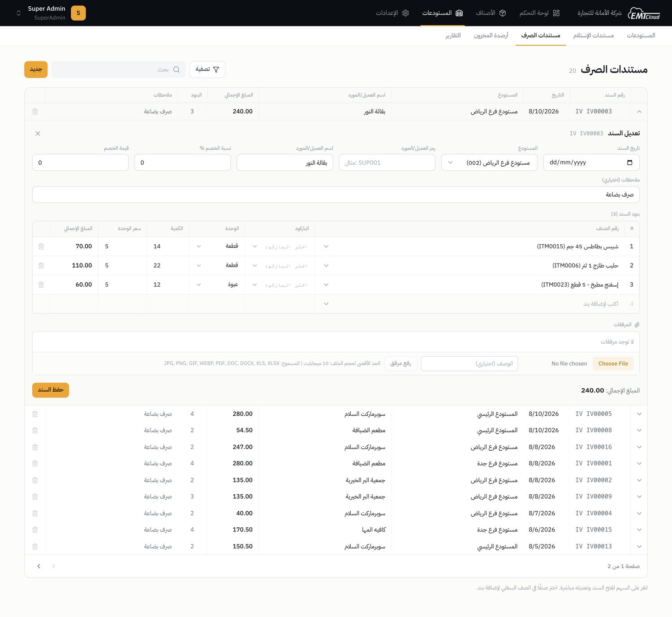Click the company name in the top bar

click(599, 13)
